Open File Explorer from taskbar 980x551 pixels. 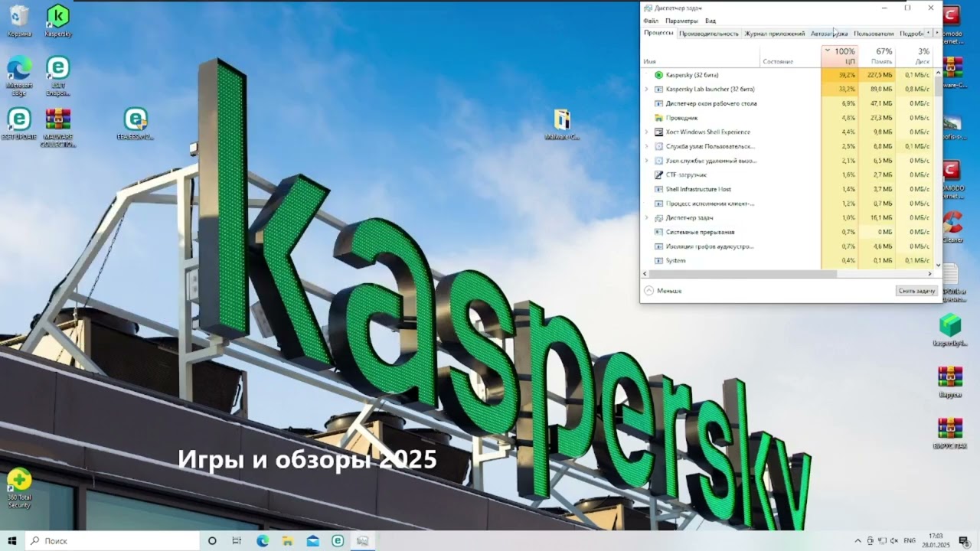coord(287,541)
